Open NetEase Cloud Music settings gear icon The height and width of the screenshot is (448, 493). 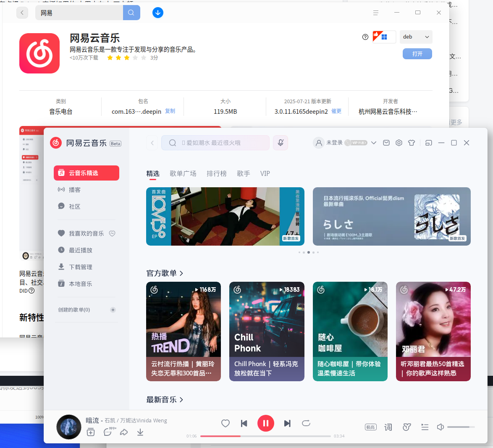point(399,143)
